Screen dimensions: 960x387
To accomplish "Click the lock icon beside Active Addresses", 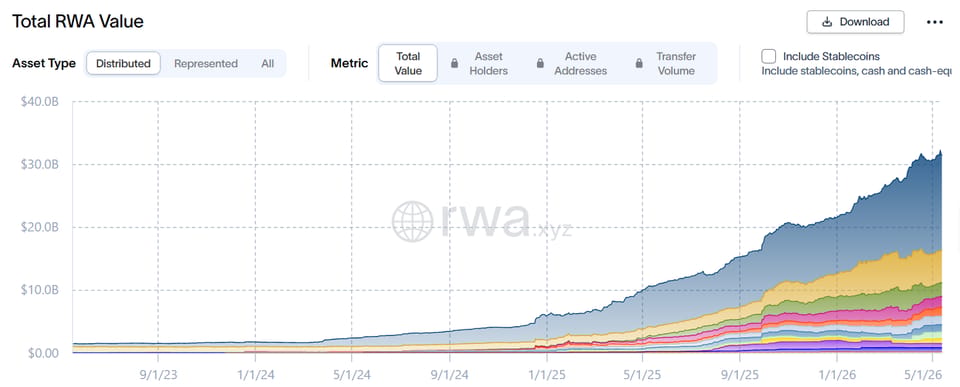I will point(540,63).
